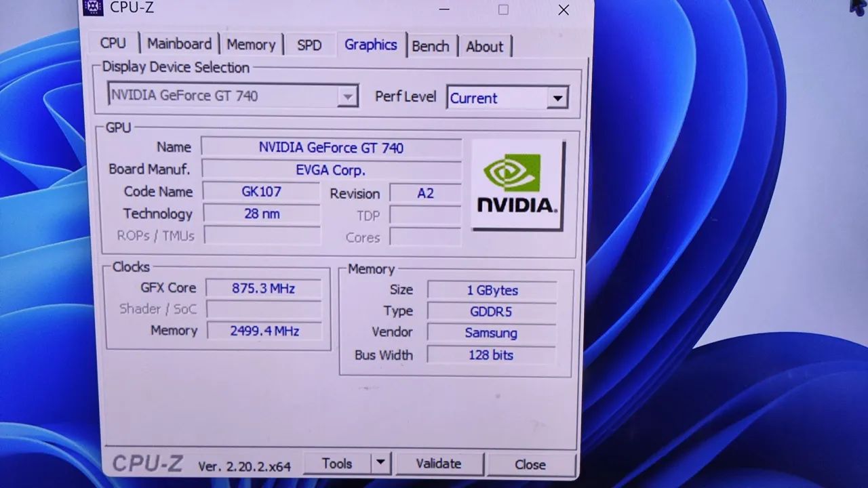Click the empty Shader / SoC field

[264, 310]
